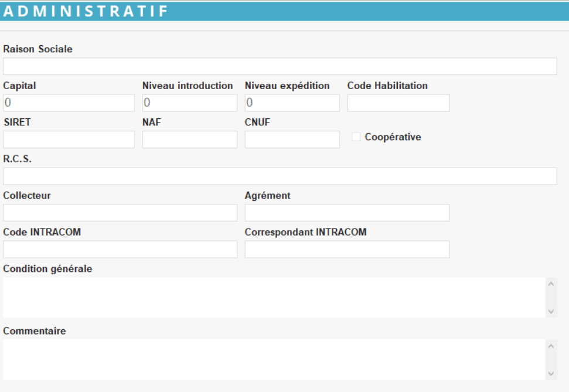The image size is (569, 392).
Task: Select the SIRET number field
Action: [69, 139]
